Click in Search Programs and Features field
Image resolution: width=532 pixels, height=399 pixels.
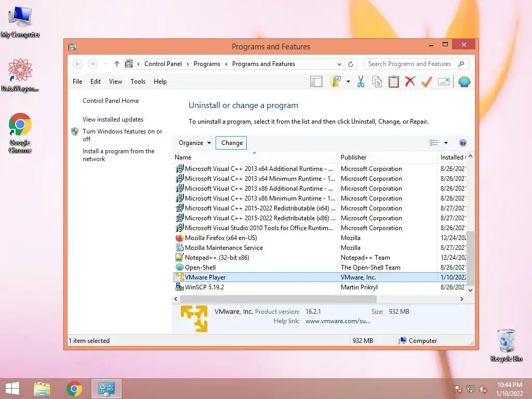[x=416, y=64]
